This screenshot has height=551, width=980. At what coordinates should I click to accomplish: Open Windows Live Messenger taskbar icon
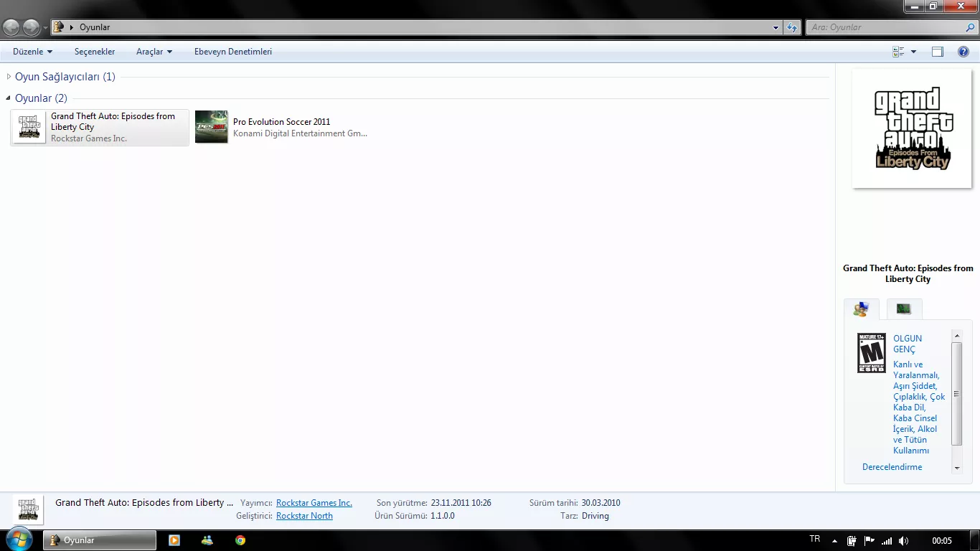click(x=207, y=540)
